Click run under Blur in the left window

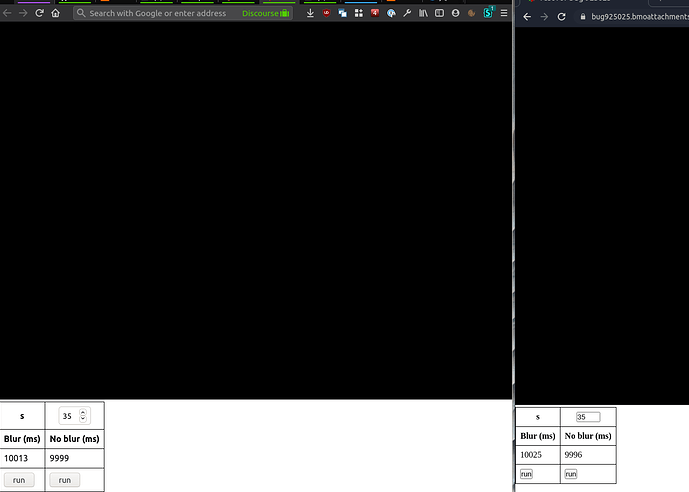19,480
